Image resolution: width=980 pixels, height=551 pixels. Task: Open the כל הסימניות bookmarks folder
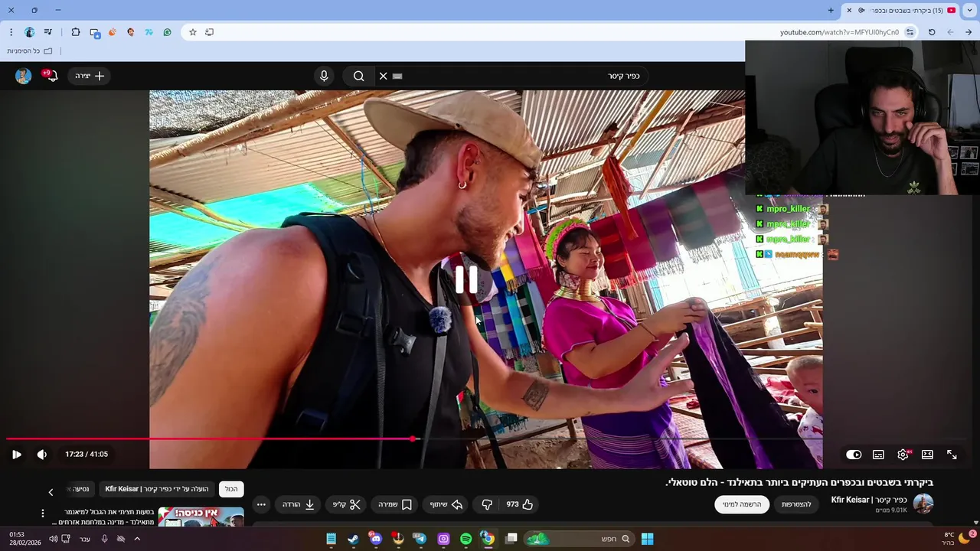(30, 51)
